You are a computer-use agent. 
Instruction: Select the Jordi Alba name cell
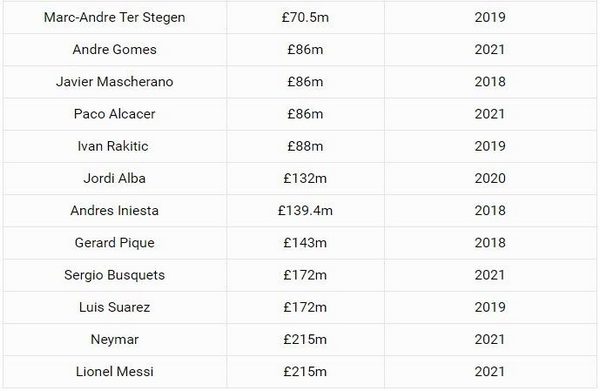coord(114,178)
